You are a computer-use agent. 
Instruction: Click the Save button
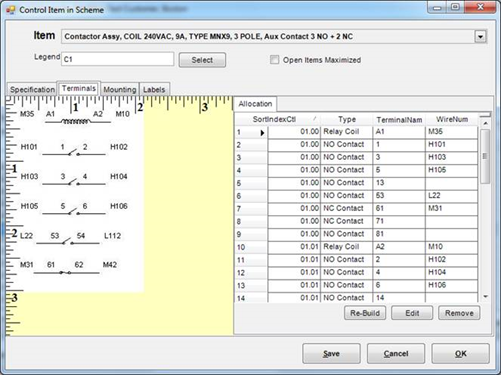click(x=331, y=353)
